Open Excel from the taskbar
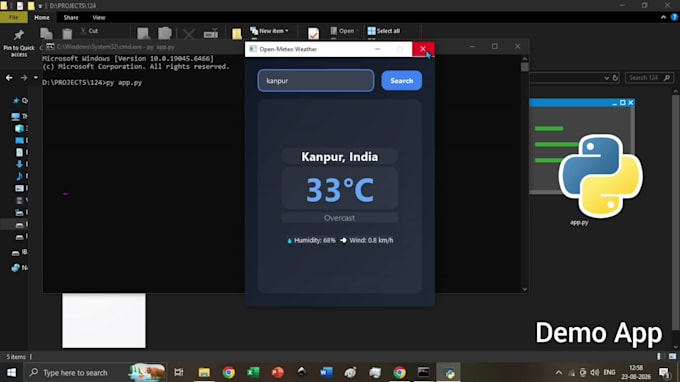 (x=253, y=372)
